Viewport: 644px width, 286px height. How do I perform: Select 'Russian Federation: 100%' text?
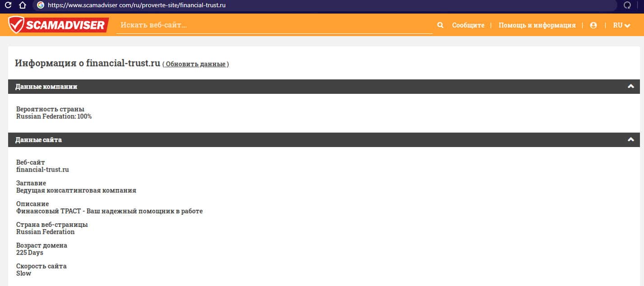pyautogui.click(x=54, y=116)
